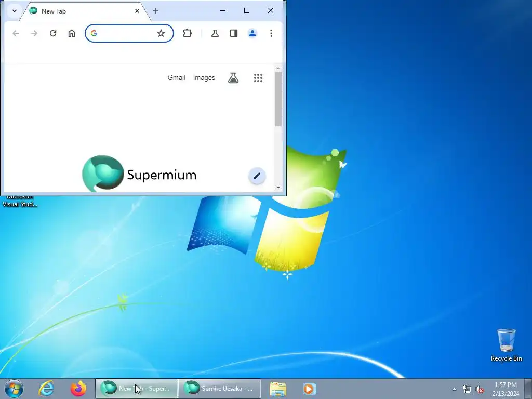
Task: Open the tab search dropdown arrow
Action: [14, 11]
